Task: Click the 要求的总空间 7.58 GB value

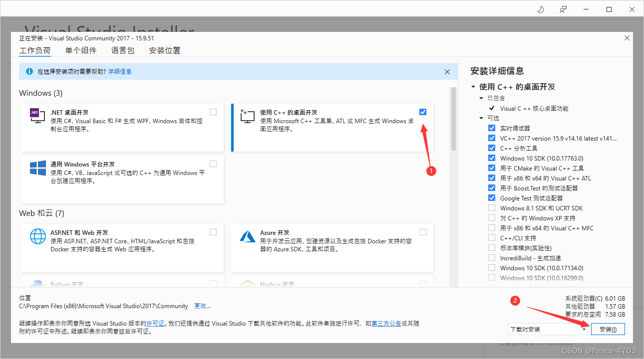Action: click(615, 315)
